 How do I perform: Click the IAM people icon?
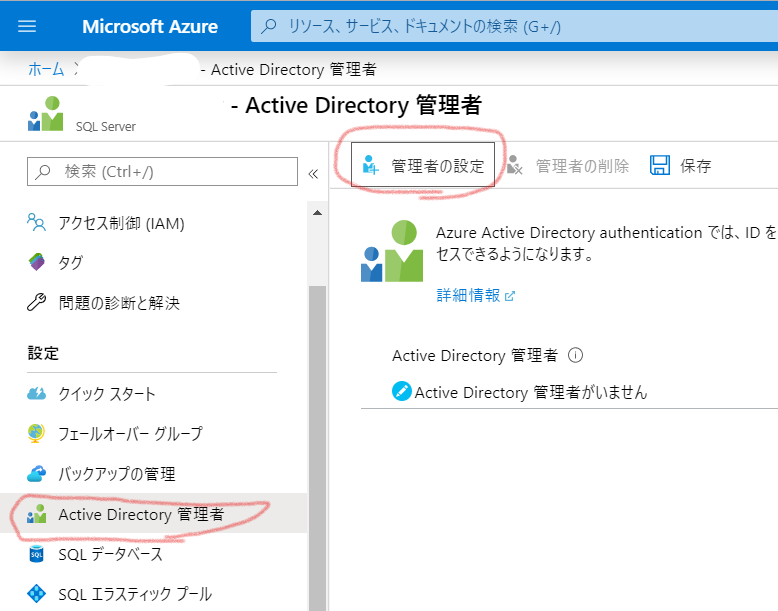pos(36,222)
